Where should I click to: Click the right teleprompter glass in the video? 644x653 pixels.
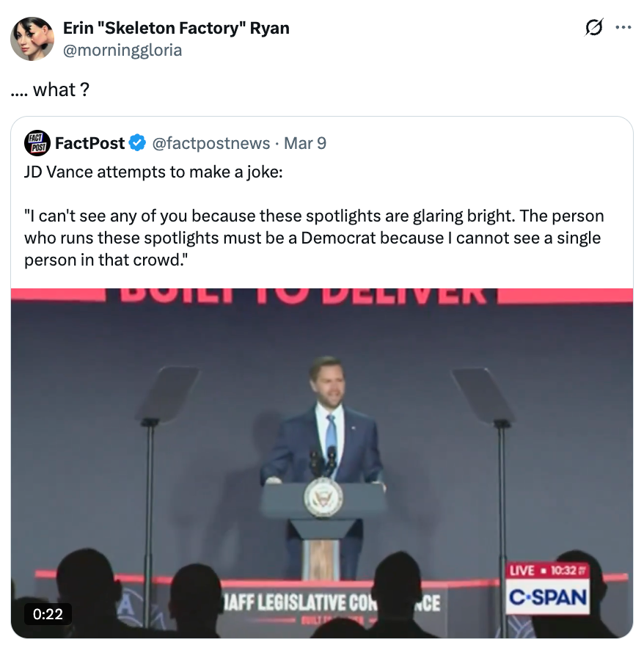coord(483,394)
